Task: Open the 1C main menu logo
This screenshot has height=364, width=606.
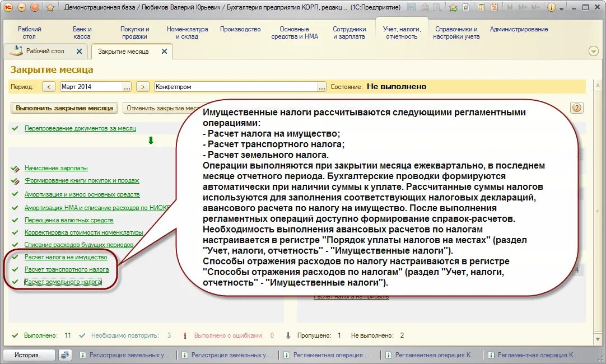Action: (8, 7)
